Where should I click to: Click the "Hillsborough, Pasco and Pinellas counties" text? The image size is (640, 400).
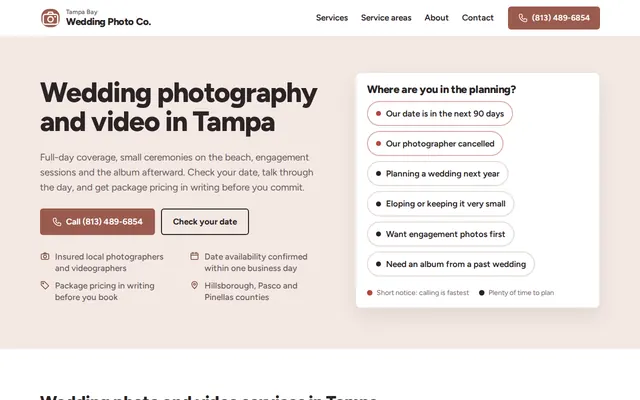[251, 291]
